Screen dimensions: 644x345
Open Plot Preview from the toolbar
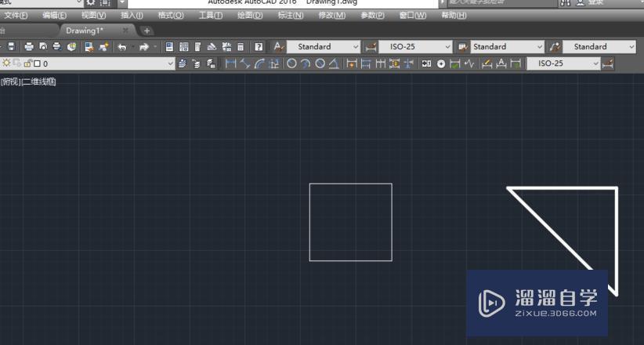click(x=43, y=46)
